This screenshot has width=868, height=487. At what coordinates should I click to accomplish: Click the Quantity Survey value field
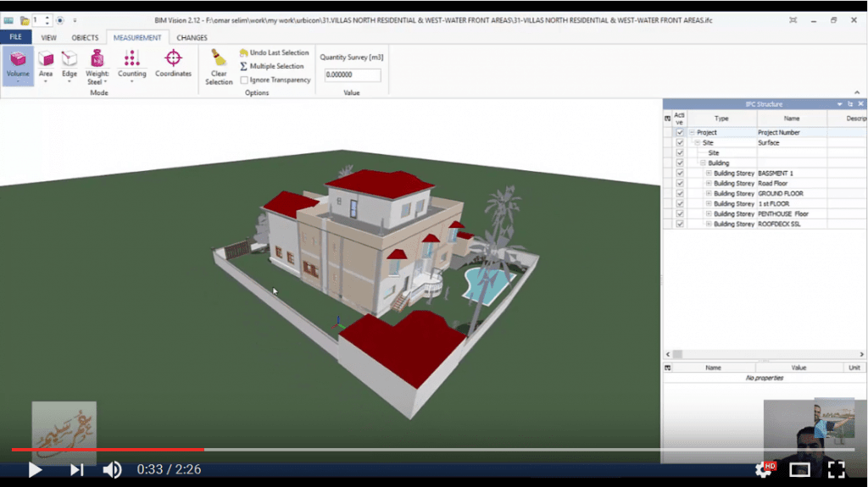(x=353, y=75)
